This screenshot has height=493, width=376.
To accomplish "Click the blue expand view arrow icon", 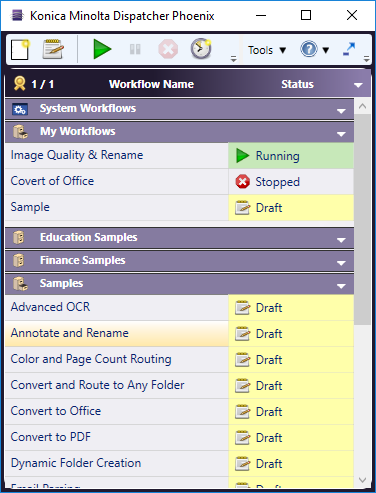I will point(349,50).
